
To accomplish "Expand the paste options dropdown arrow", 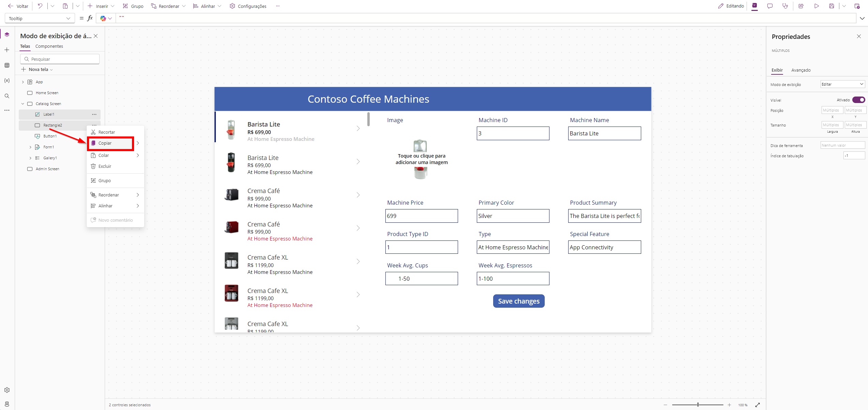I will pos(78,6).
